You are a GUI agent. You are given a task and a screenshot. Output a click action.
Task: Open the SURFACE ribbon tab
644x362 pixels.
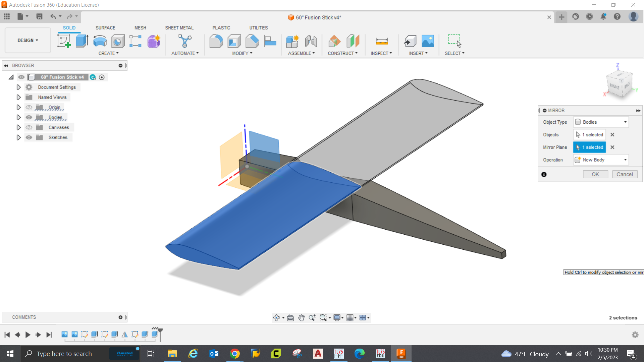click(x=105, y=27)
